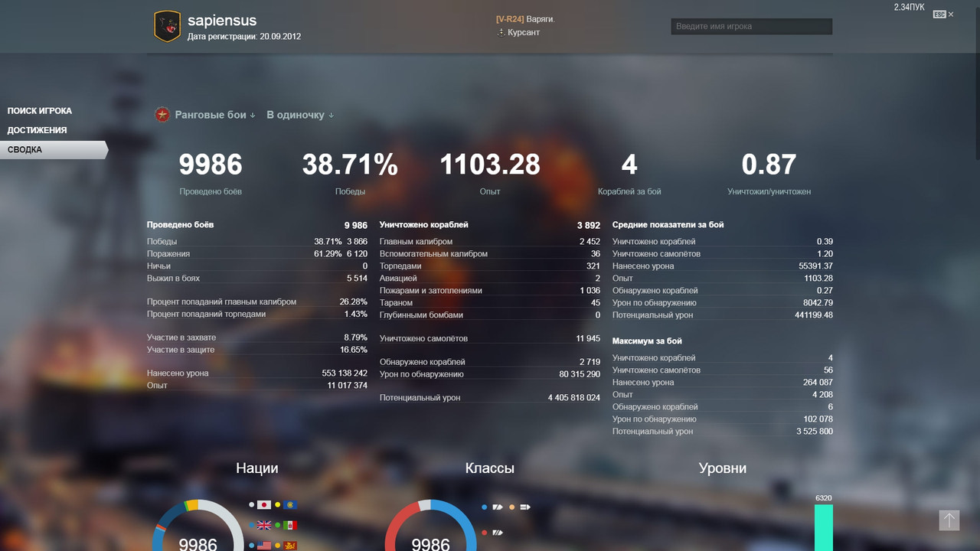Click the 0.87 destroyed ratio figure
Screen dimensions: 980x551
click(x=769, y=165)
